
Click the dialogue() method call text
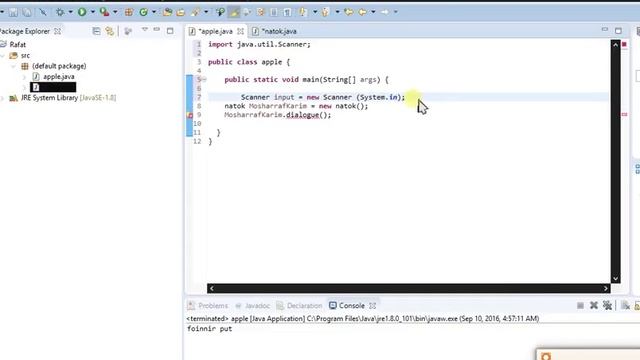tap(309, 115)
